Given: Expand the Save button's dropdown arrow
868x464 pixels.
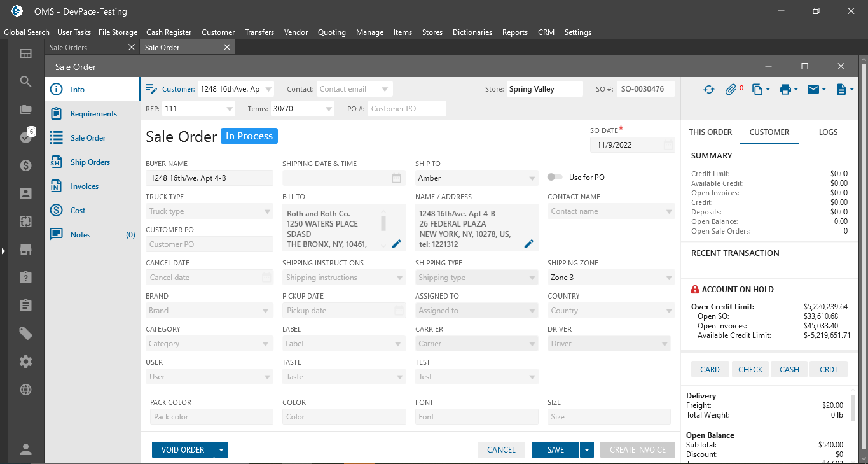Looking at the screenshot, I should [586, 450].
